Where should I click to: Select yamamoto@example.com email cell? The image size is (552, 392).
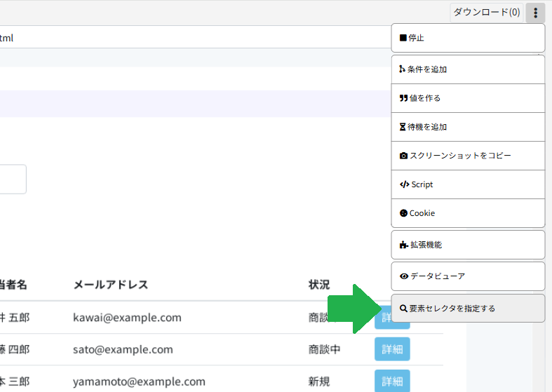coord(139,381)
